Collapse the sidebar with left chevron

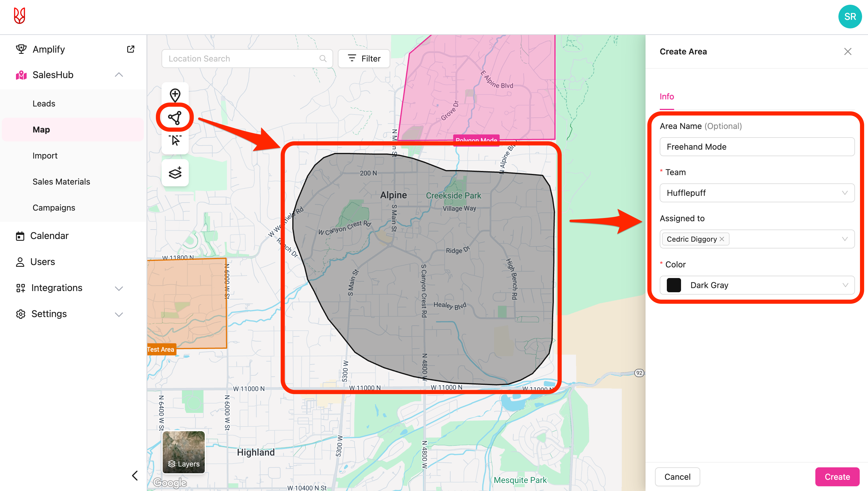click(135, 476)
